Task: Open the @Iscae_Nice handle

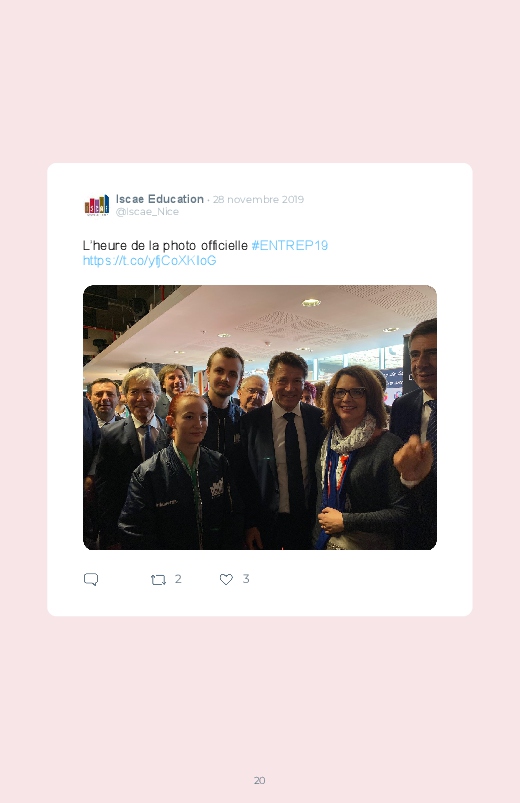Action: (147, 212)
